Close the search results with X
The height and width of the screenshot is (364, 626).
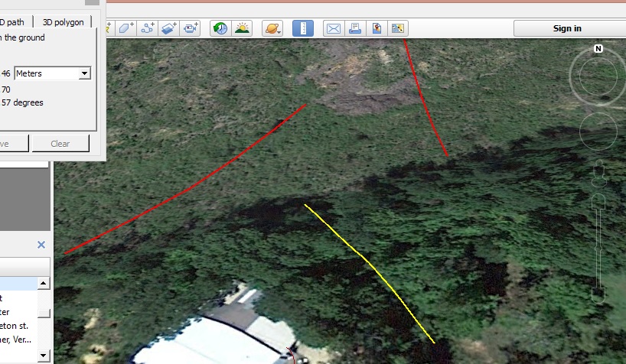tap(41, 245)
